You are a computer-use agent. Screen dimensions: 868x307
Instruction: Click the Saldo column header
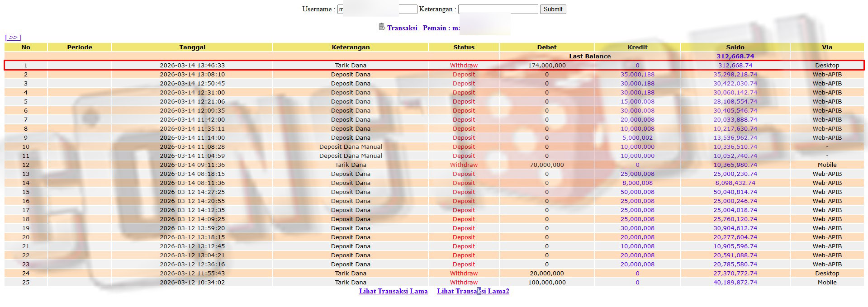[x=735, y=47]
